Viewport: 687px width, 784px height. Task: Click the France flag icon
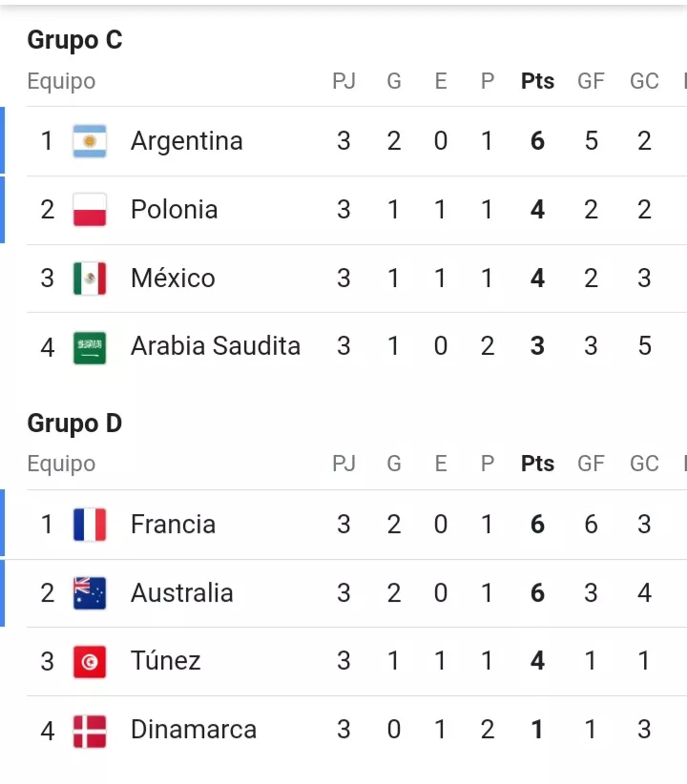90,525
